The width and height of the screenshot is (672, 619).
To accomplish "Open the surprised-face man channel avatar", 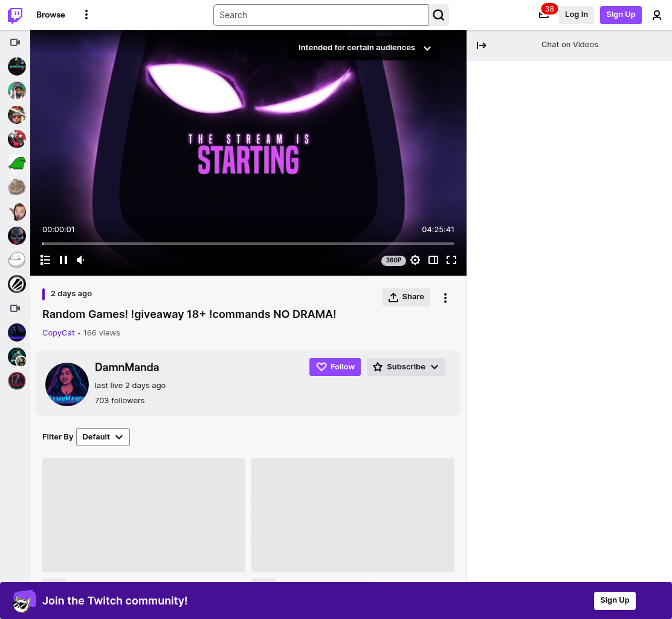I will click(17, 212).
